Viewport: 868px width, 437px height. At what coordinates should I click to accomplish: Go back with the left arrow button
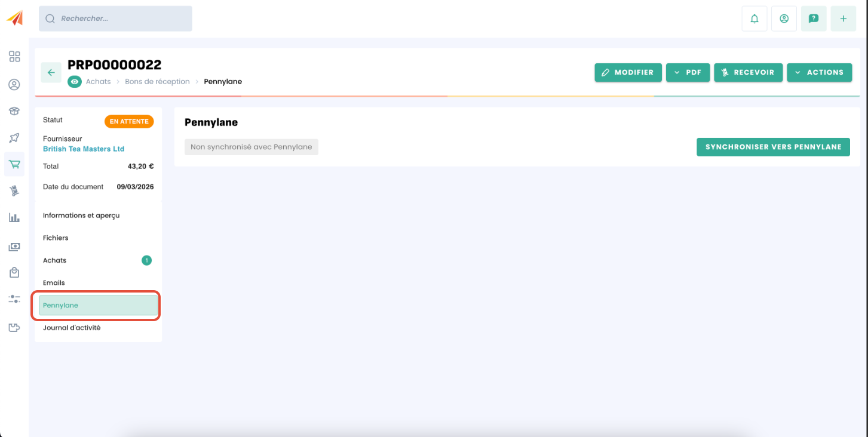click(51, 72)
